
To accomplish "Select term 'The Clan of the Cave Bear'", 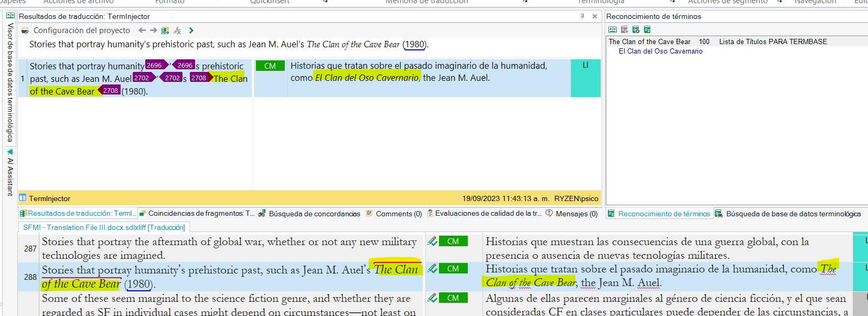I will (x=649, y=41).
